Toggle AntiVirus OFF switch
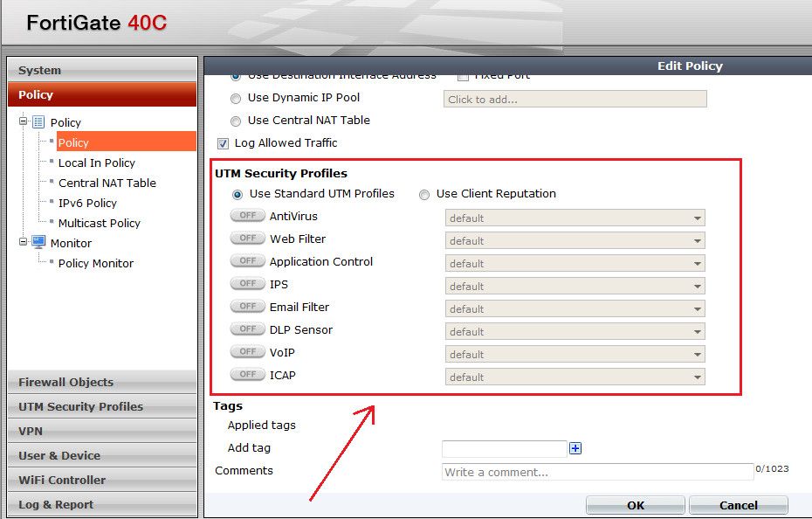This screenshot has width=812, height=519. 248,215
